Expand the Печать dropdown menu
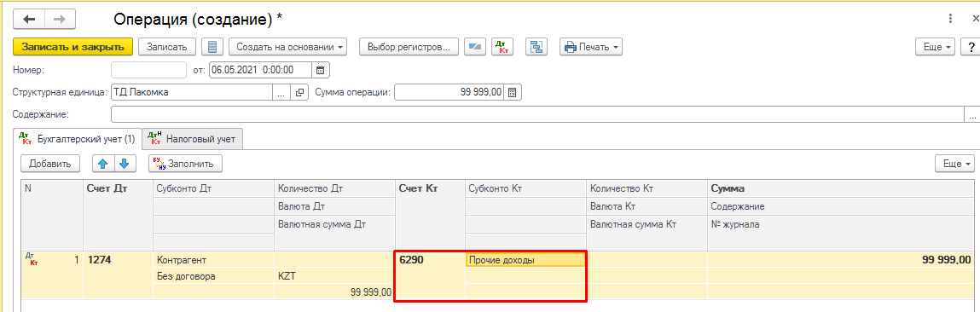Viewport: 980px width, 312px height. click(x=590, y=47)
